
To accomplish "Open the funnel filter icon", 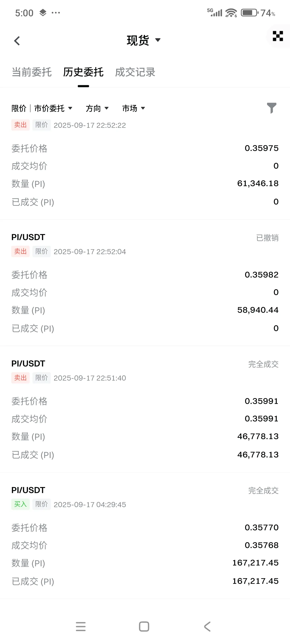I will 271,108.
